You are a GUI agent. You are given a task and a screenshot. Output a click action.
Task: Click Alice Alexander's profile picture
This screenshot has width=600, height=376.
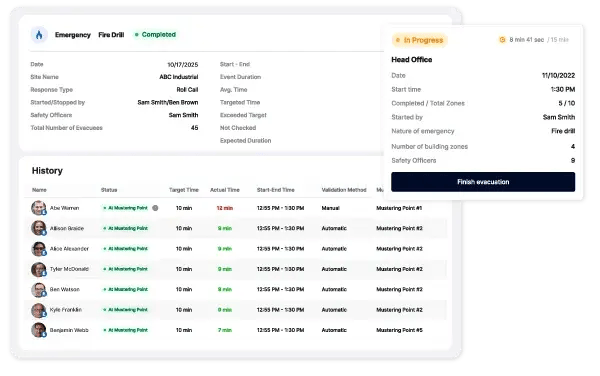pos(39,249)
